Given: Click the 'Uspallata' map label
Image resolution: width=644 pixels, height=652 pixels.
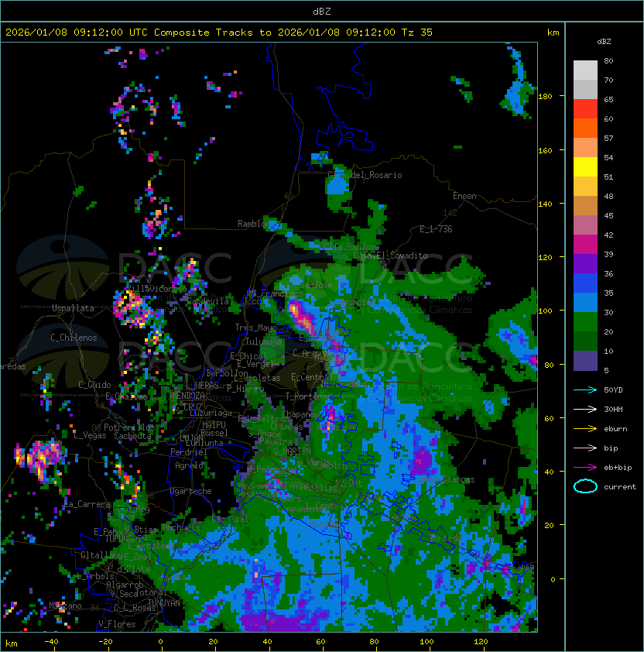Looking at the screenshot, I should tap(73, 308).
